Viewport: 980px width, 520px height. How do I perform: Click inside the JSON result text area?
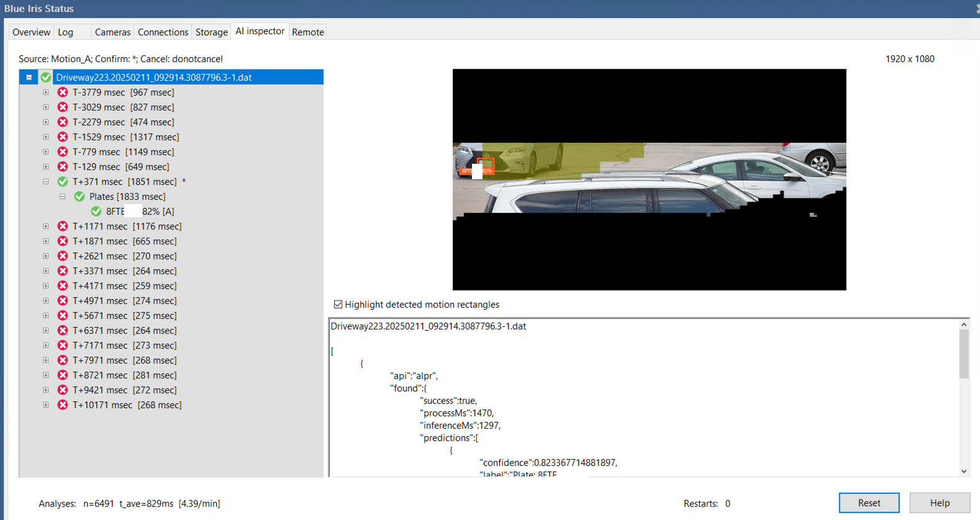(644, 398)
